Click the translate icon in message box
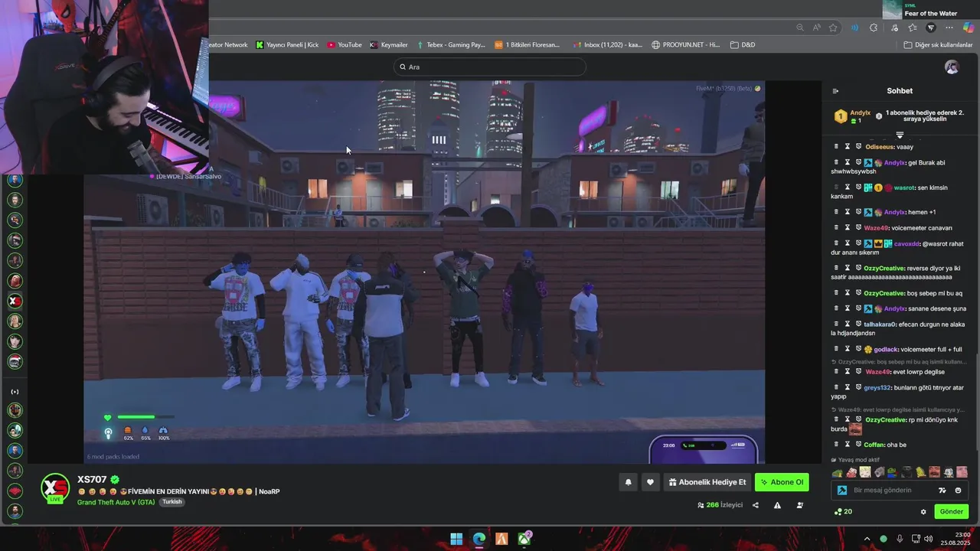Image resolution: width=980 pixels, height=551 pixels. tap(942, 491)
